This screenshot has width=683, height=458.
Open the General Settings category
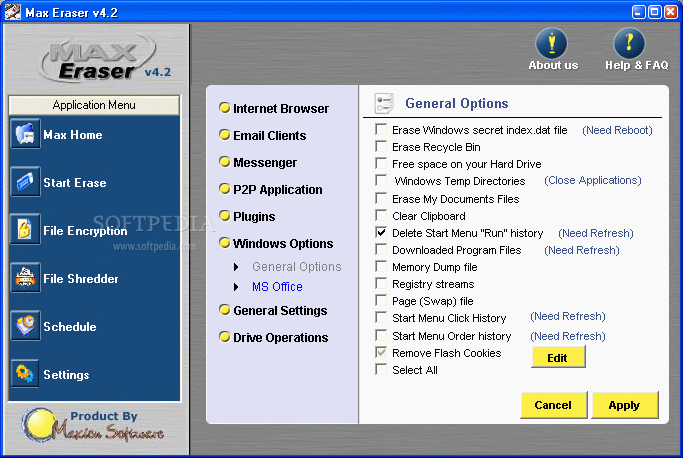pos(280,311)
